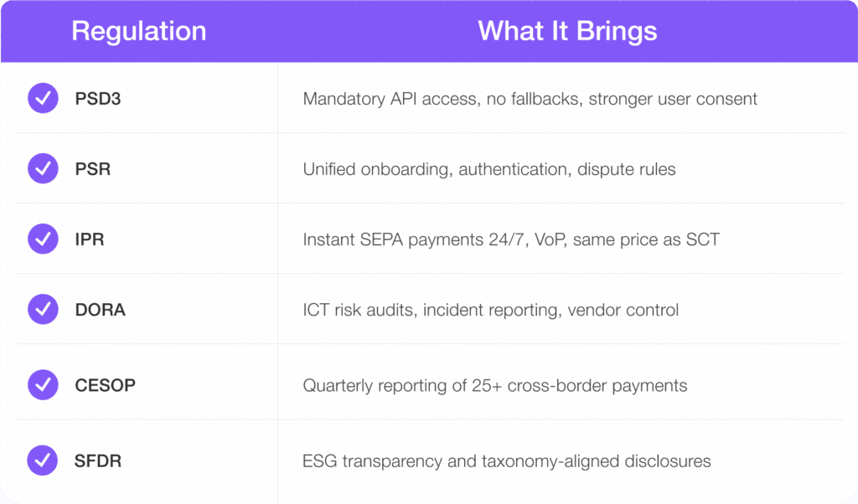Click the Unified onboarding description text

[489, 169]
